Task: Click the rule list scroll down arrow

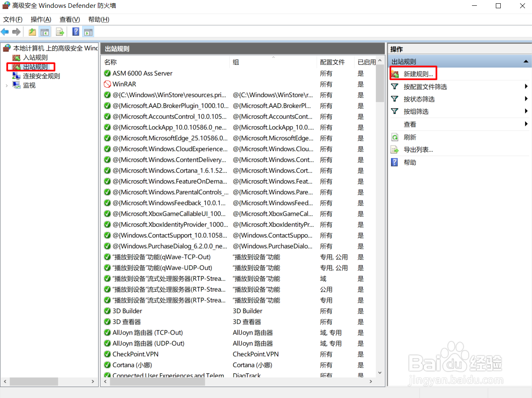Action: pos(380,372)
